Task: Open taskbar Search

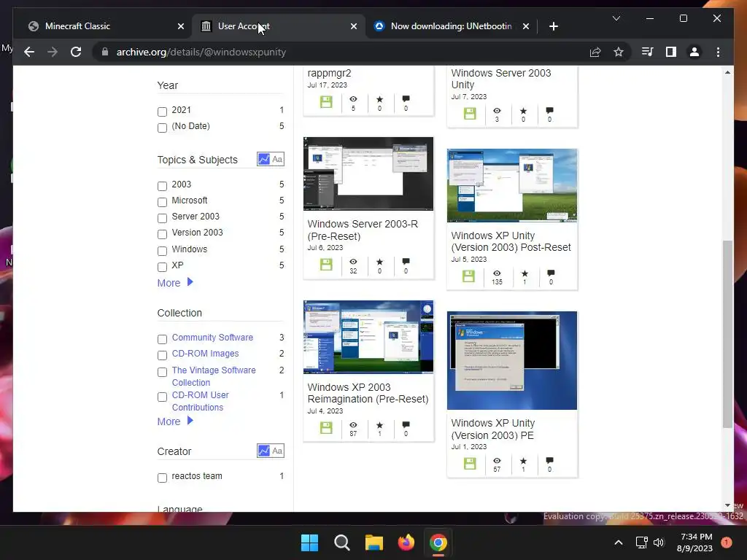Action: click(341, 542)
